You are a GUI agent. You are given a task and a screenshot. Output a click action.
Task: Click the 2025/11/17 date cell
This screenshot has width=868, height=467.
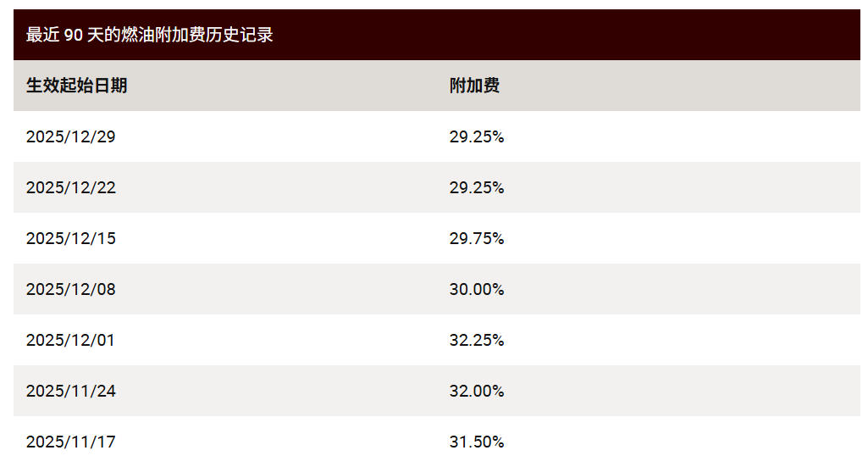tap(70, 442)
